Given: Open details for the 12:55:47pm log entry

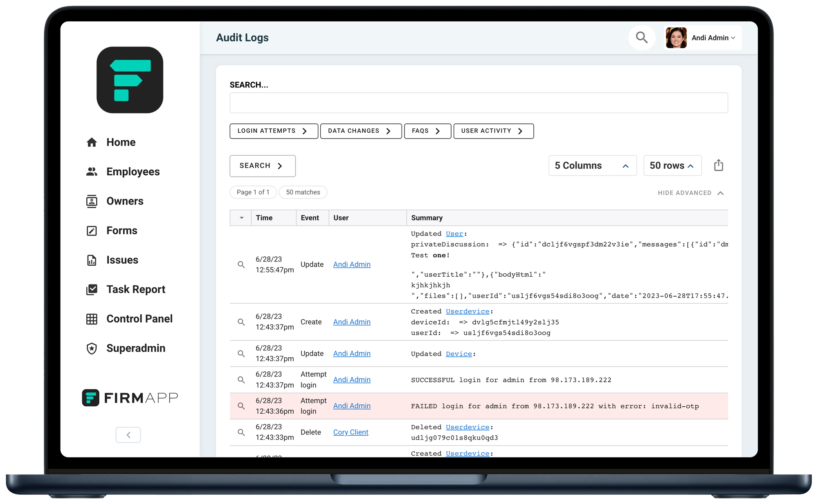Looking at the screenshot, I should click(241, 264).
